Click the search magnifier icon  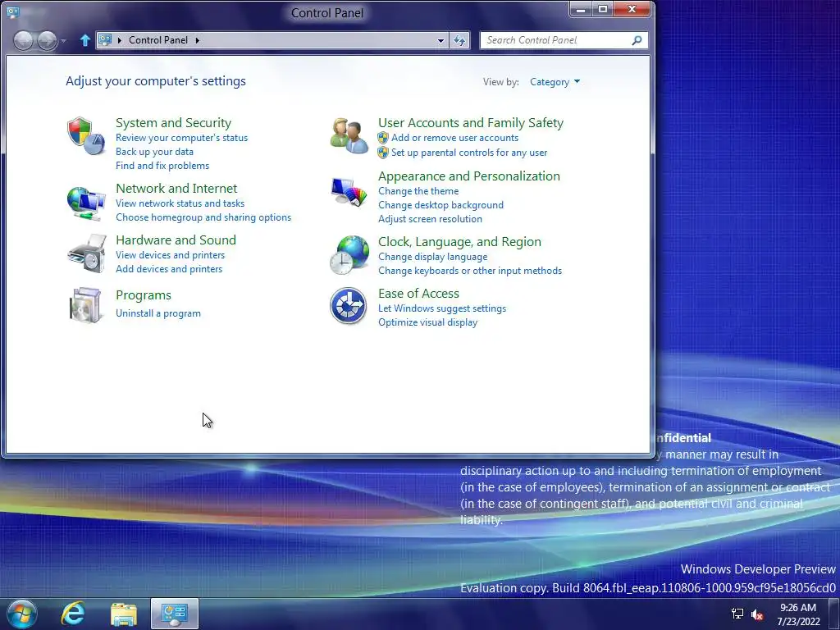tap(637, 40)
